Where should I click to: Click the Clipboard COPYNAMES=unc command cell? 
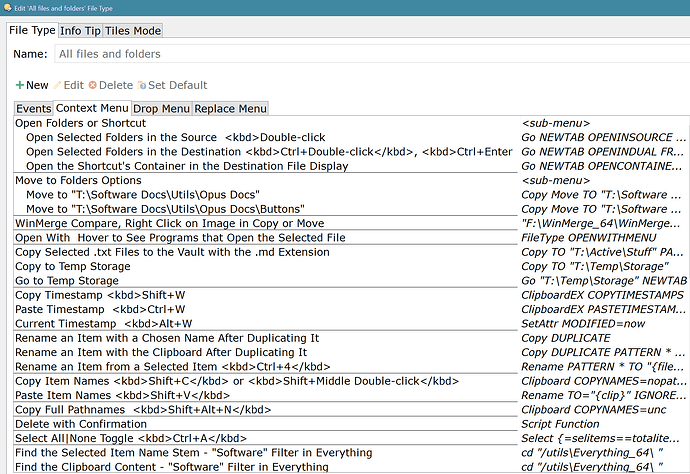point(594,410)
